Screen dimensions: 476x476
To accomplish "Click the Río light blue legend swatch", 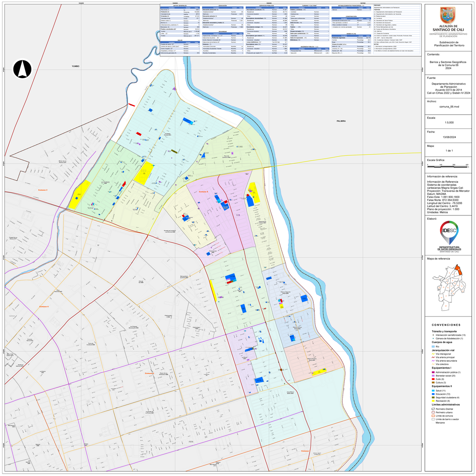I will pos(433,347).
